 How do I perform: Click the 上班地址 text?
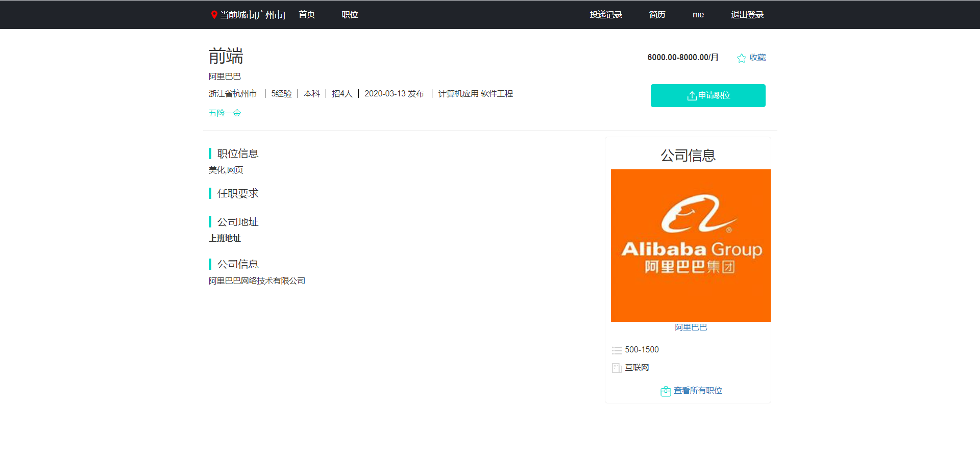point(225,238)
